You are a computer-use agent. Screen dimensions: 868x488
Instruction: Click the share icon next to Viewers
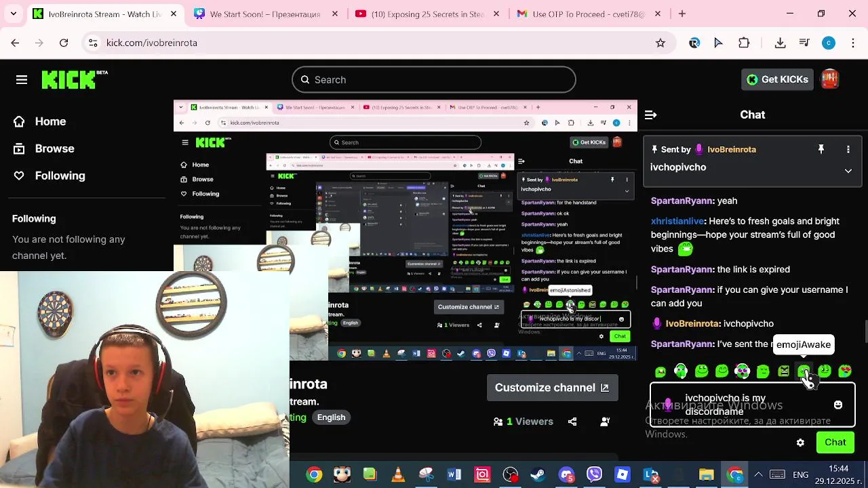coord(572,422)
